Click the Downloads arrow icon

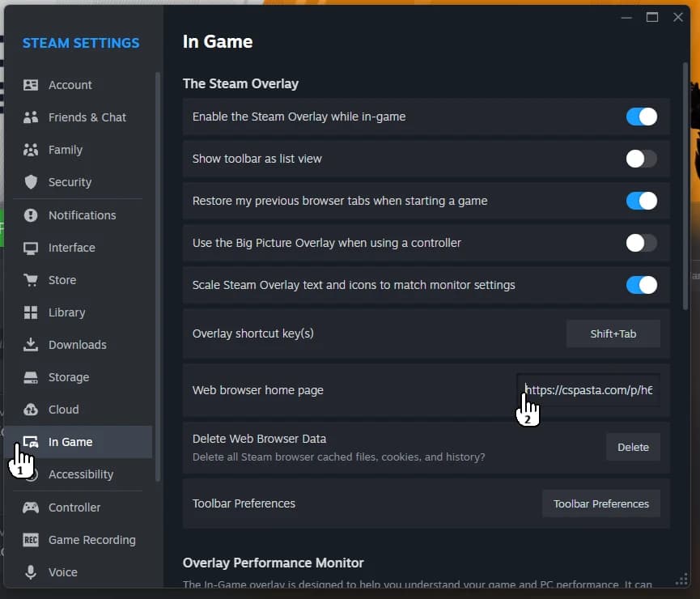click(x=31, y=344)
